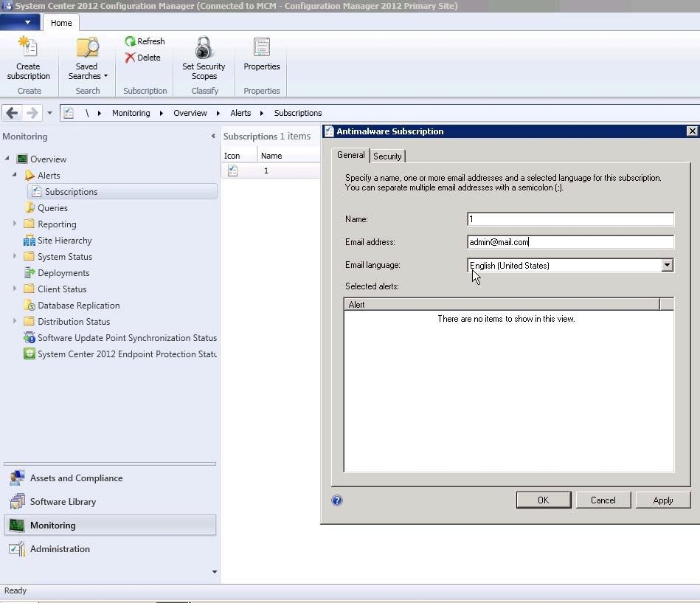This screenshot has height=603, width=700.
Task: Open Set Security Scopes padlock icon
Action: 203,47
